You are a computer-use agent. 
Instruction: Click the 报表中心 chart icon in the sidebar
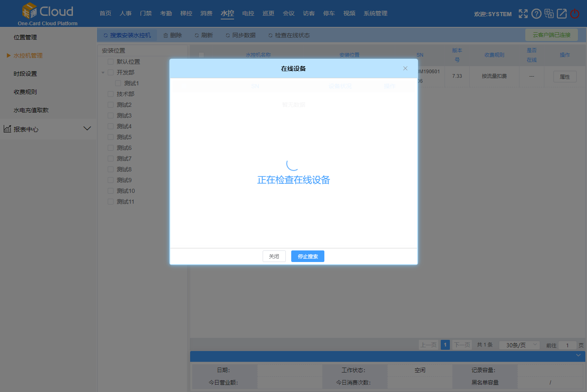[x=7, y=129]
